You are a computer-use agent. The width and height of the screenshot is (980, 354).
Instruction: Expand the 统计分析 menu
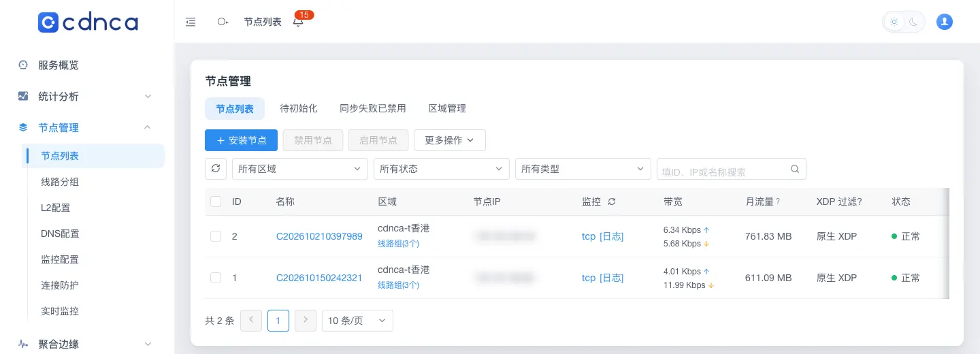(x=148, y=96)
